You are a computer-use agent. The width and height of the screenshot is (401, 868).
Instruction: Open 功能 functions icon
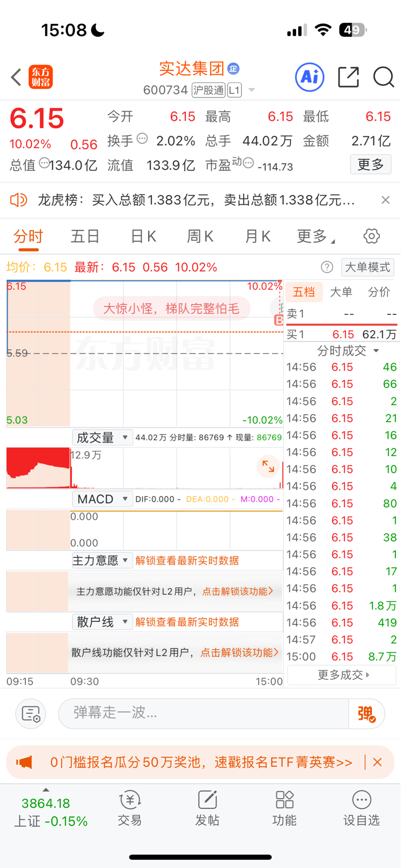point(284,808)
